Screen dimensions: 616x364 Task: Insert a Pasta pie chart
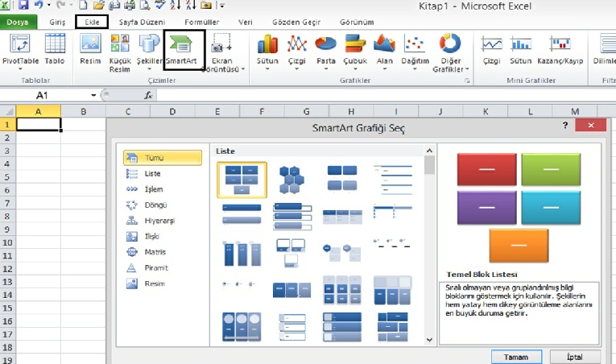click(326, 51)
